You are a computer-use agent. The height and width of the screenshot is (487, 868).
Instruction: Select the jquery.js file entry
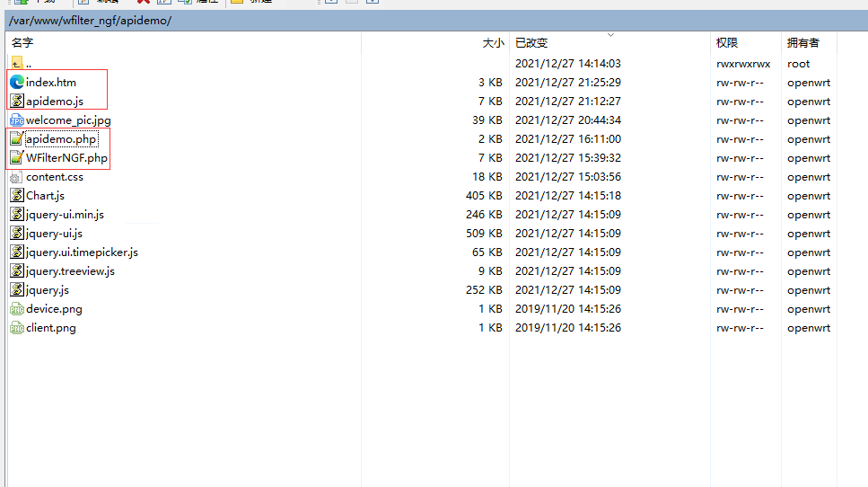click(x=47, y=290)
